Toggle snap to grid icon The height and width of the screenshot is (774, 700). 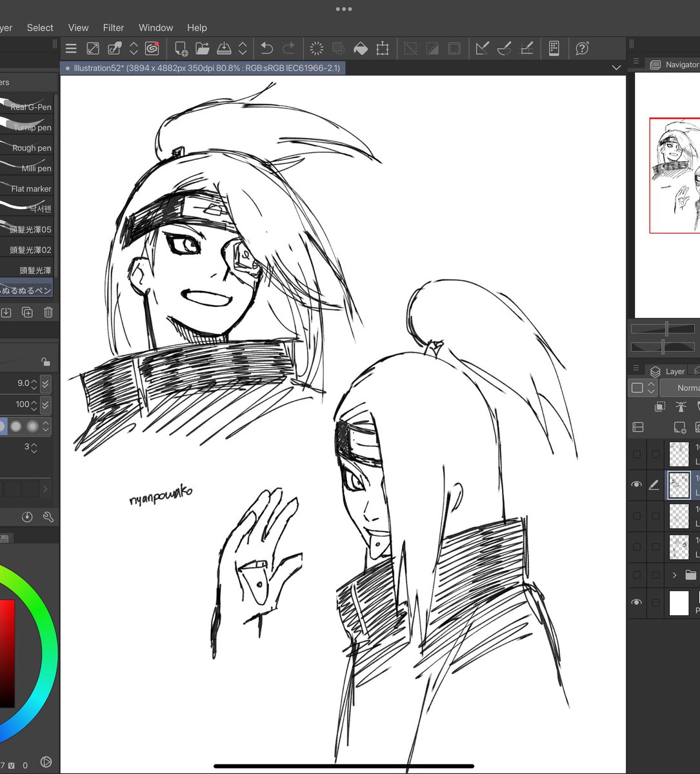click(x=526, y=48)
